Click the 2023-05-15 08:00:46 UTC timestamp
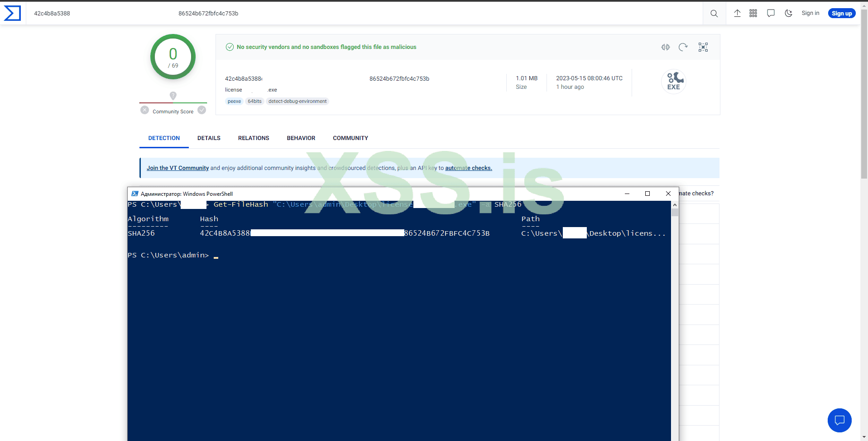868x441 pixels. click(x=589, y=78)
